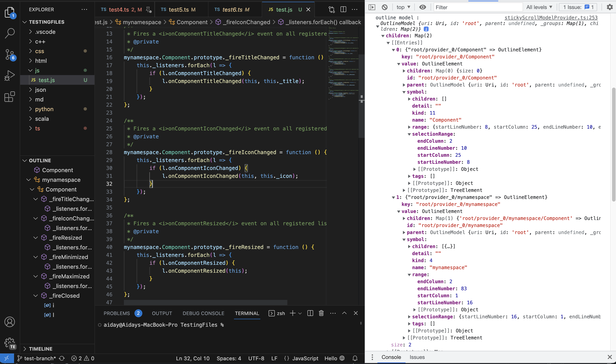616x364 pixels.
Task: Toggle the live expression eye icon
Action: pyautogui.click(x=423, y=7)
